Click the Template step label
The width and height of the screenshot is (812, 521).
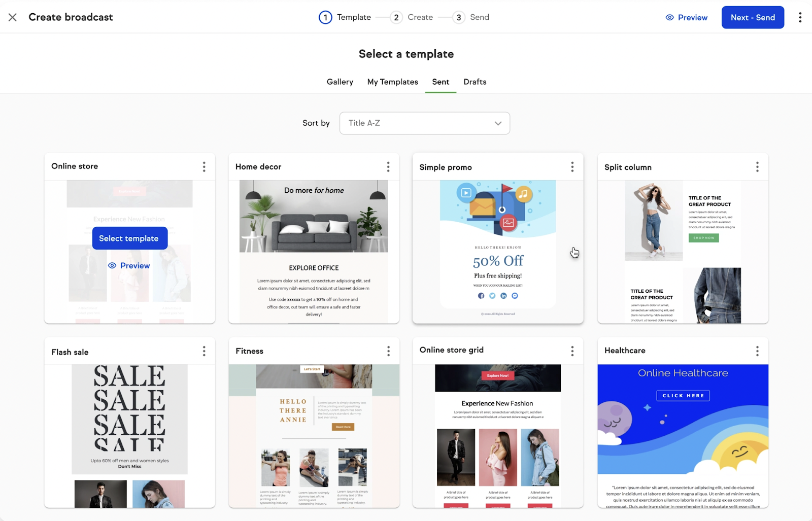pyautogui.click(x=354, y=17)
